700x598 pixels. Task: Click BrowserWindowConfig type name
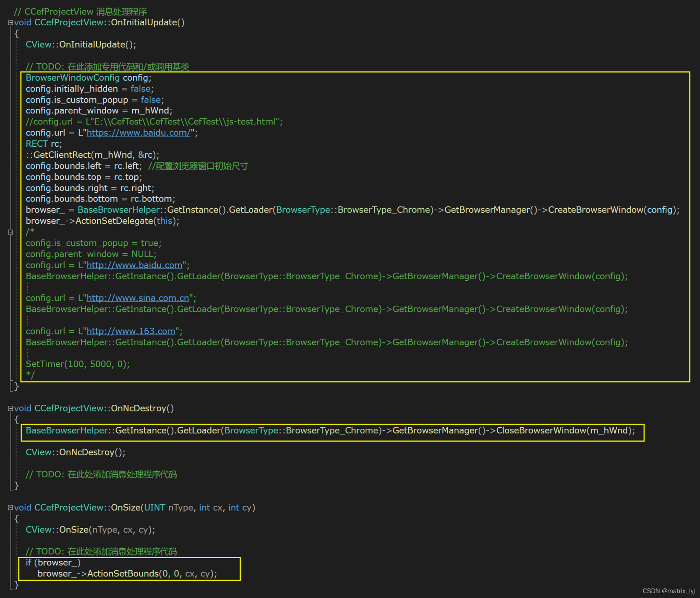tap(72, 78)
